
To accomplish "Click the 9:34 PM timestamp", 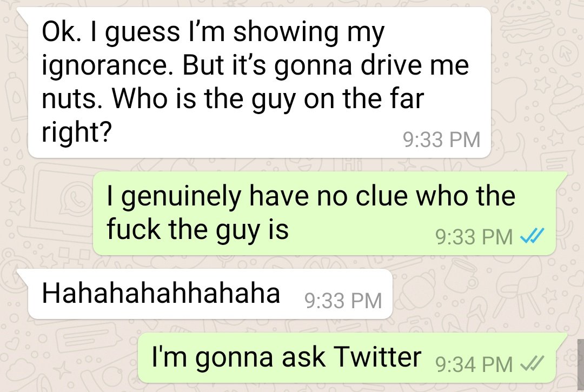I will (474, 364).
